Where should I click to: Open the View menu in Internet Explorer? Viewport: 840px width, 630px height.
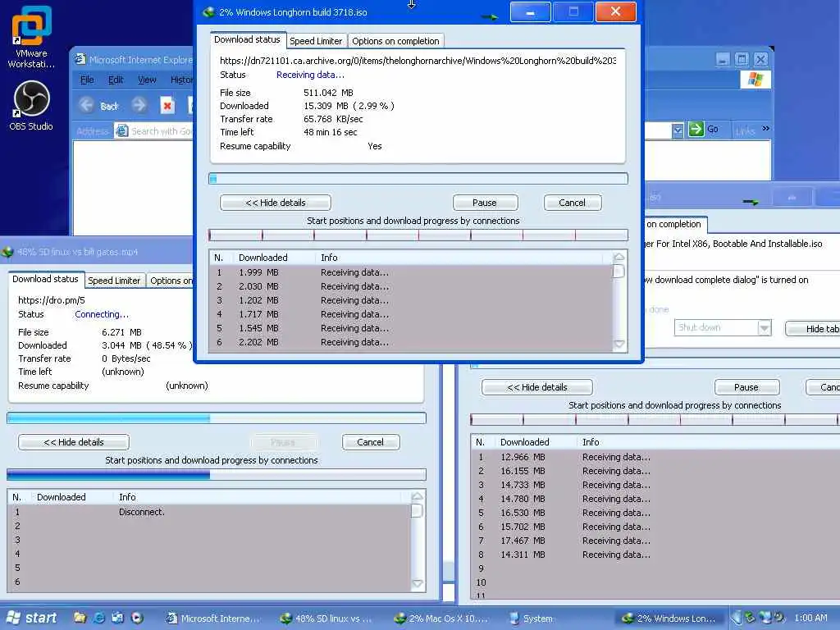coord(147,80)
